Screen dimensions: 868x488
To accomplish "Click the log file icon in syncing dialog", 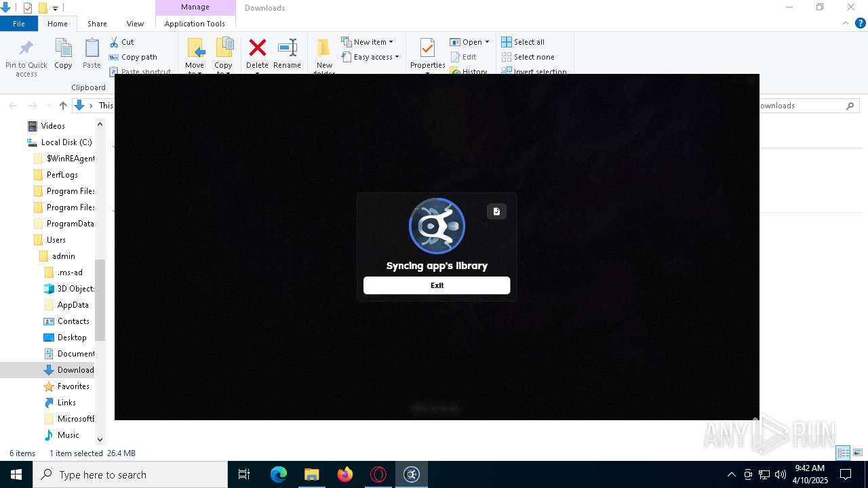I will click(496, 211).
